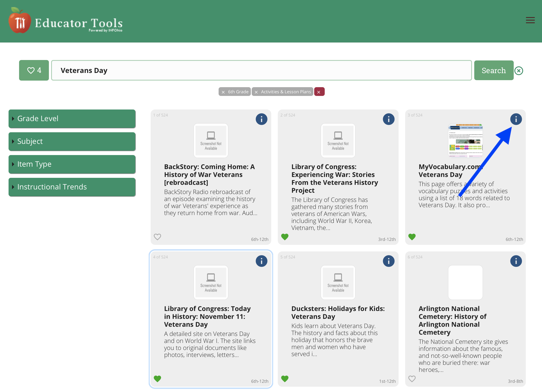The width and height of the screenshot is (542, 392).
Task: Click the '1st-12th' grade range on Ducksters card
Action: [387, 381]
